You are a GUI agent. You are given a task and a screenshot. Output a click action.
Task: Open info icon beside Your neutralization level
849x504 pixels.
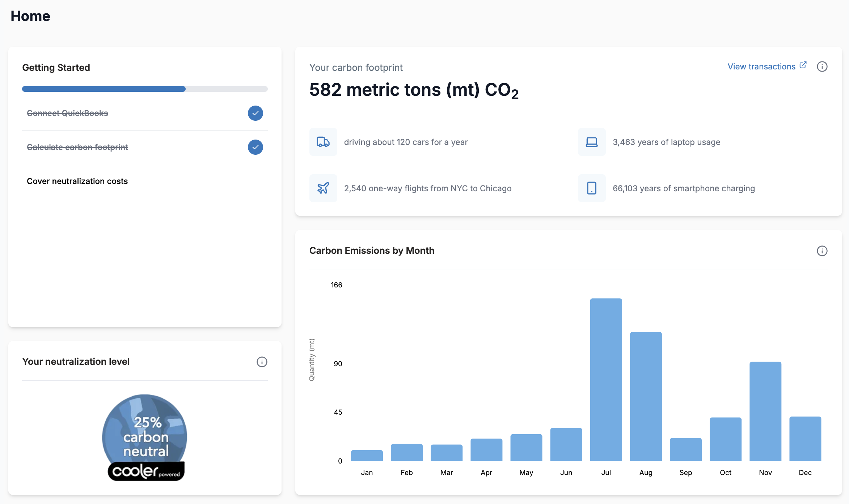pos(262,362)
